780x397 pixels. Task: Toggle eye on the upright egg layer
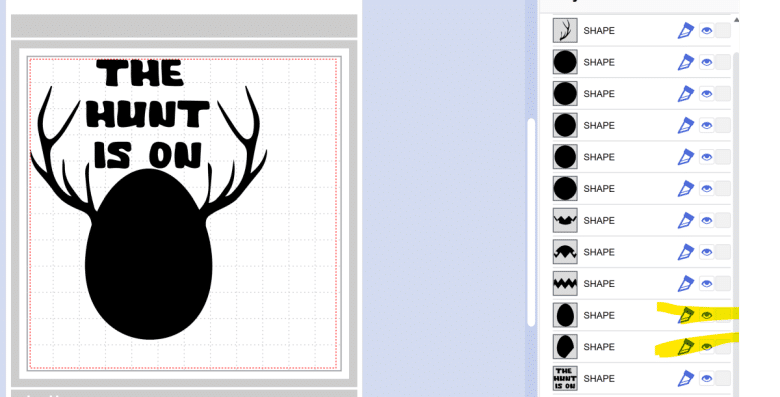pos(706,315)
